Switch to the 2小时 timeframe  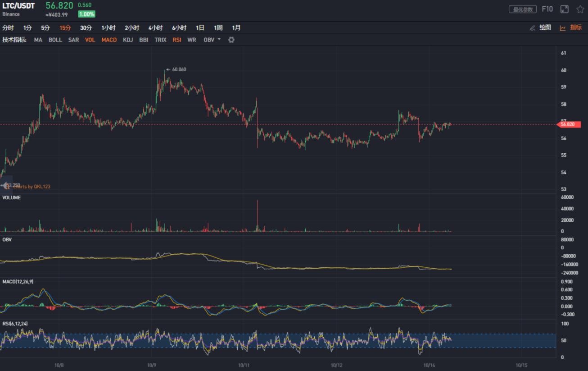pos(132,27)
